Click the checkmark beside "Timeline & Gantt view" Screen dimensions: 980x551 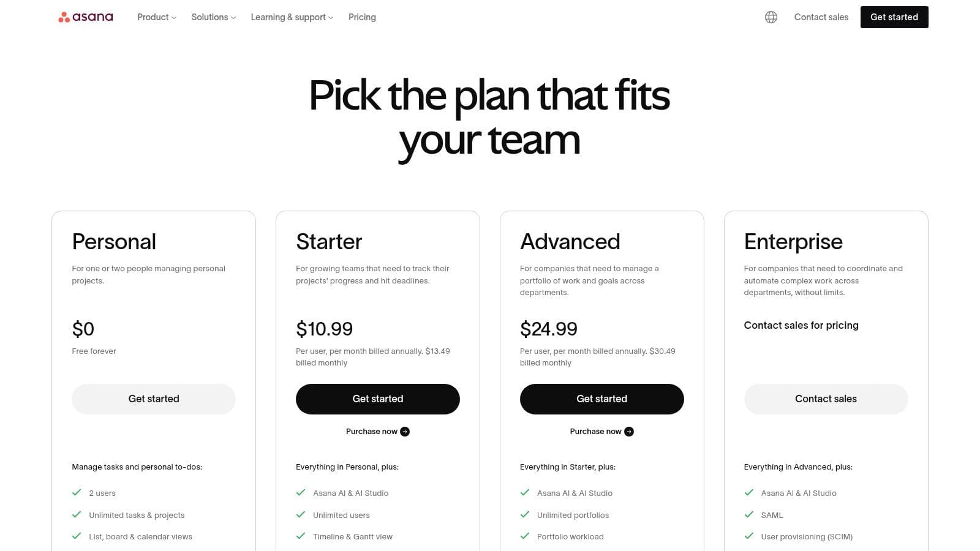(301, 536)
